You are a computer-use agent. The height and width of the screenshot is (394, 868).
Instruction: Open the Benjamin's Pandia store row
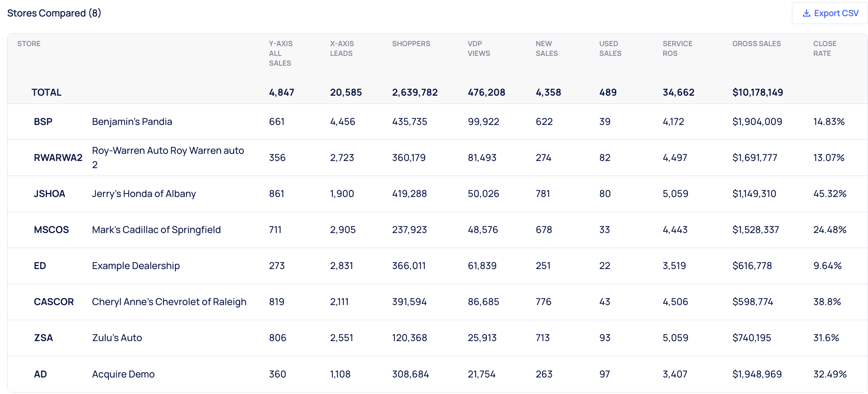point(132,122)
